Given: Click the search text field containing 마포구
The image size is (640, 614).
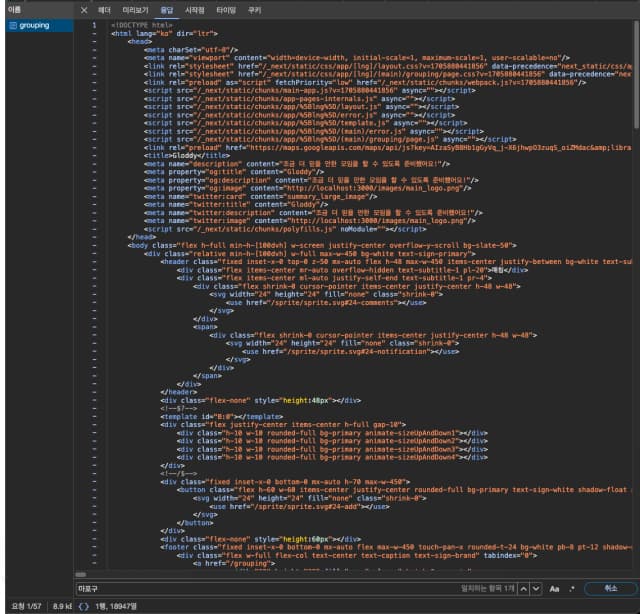Looking at the screenshot, I should (267, 588).
